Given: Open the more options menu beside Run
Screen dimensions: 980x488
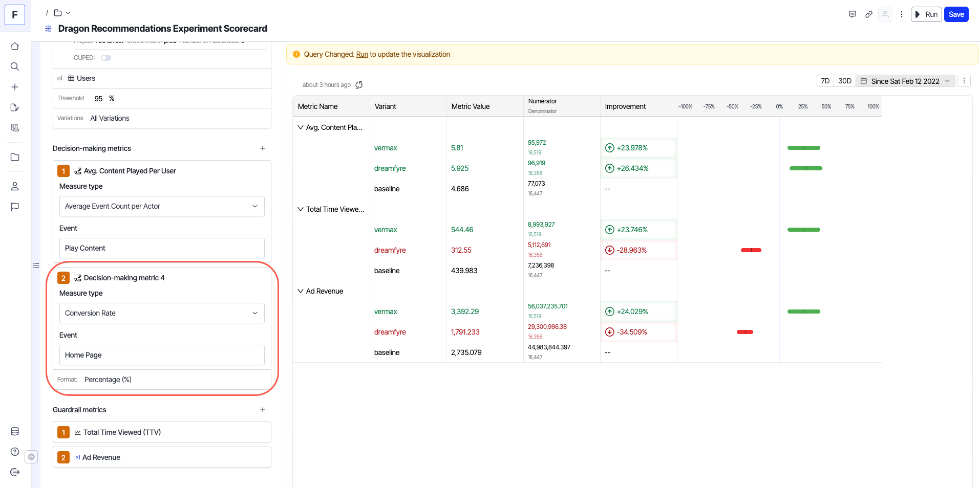Looking at the screenshot, I should coord(902,14).
